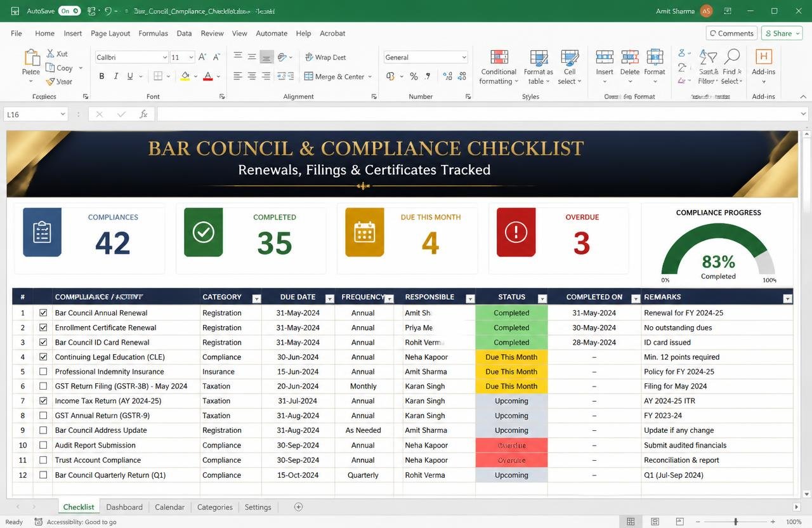Viewport: 812px width, 528px height.
Task: Open the Category column filter dropdown
Action: (x=256, y=298)
